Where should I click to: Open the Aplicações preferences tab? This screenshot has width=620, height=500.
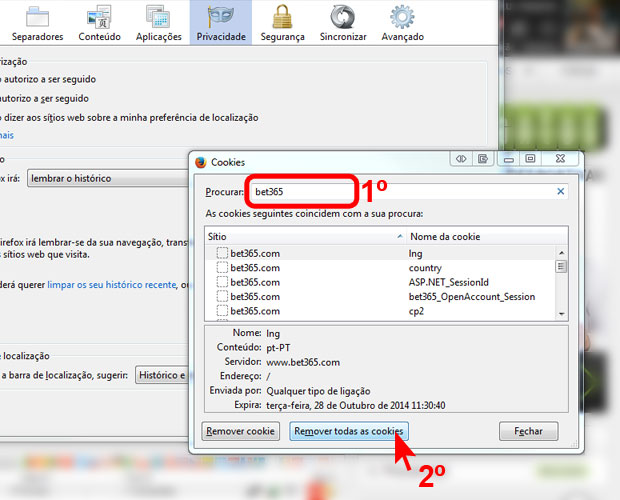click(159, 23)
